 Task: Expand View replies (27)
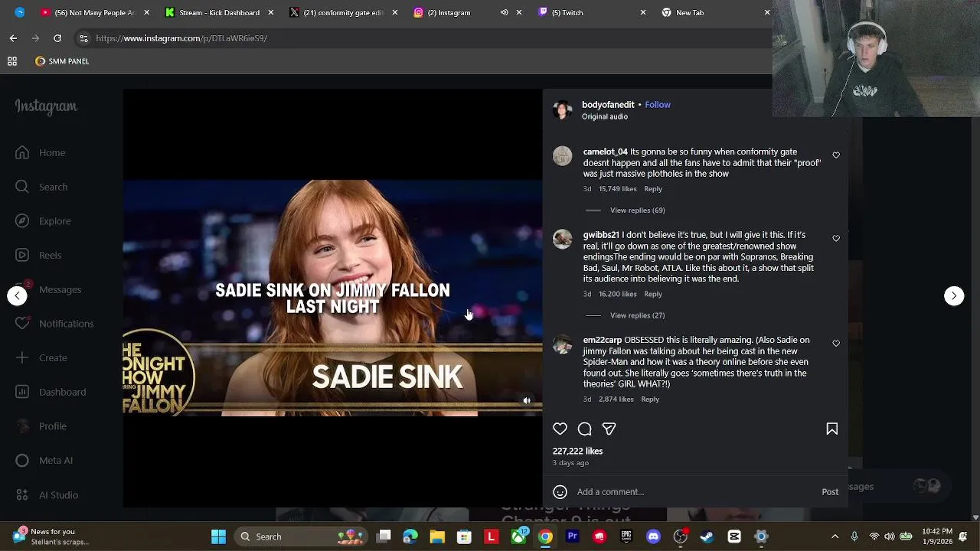click(637, 315)
